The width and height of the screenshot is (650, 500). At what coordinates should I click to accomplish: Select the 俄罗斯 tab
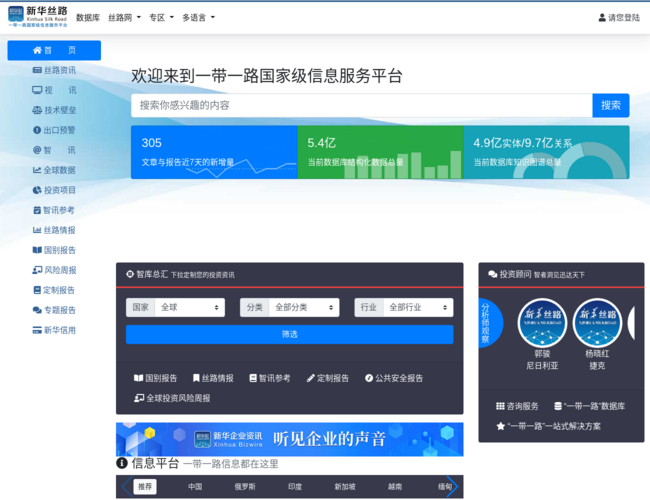(x=245, y=486)
